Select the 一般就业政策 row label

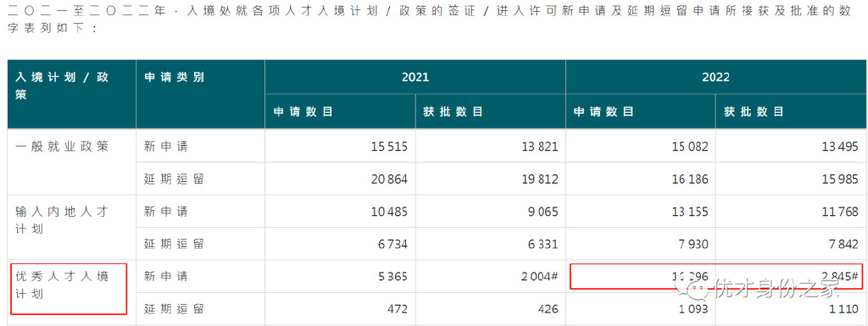point(62,146)
